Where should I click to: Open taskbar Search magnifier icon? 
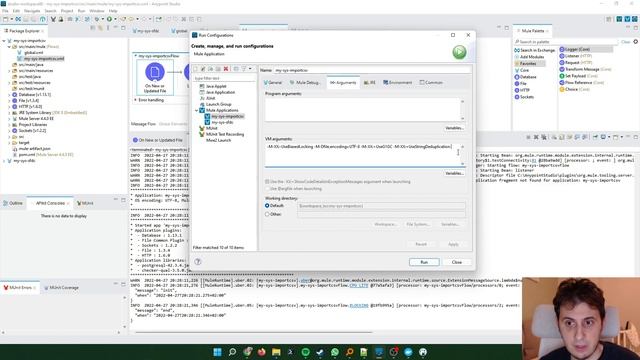[232, 352]
